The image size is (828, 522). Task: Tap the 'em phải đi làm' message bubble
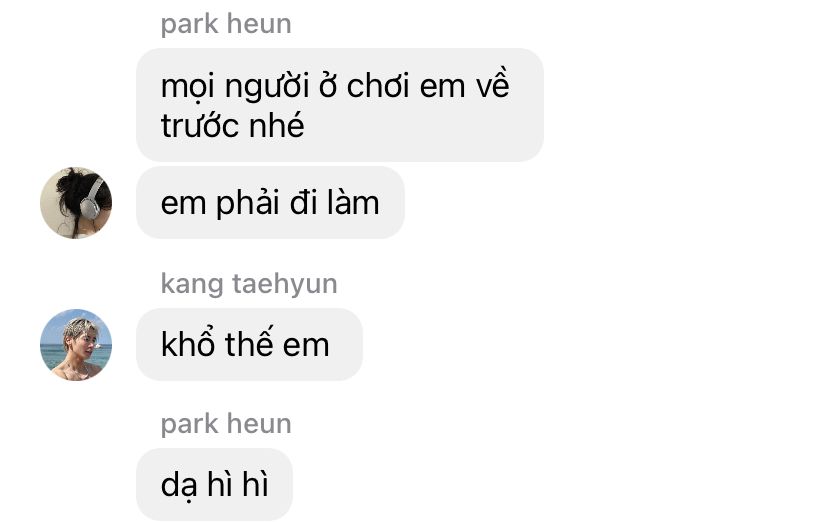click(270, 203)
